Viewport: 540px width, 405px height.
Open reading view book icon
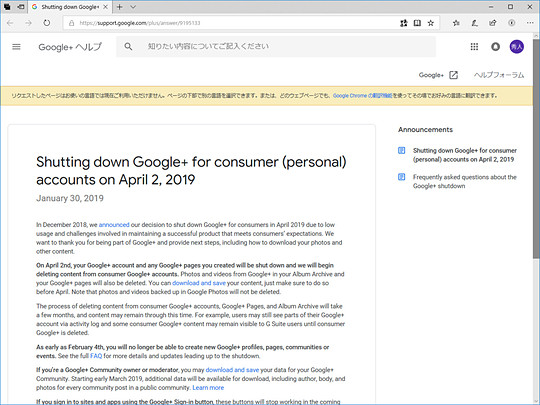point(417,23)
